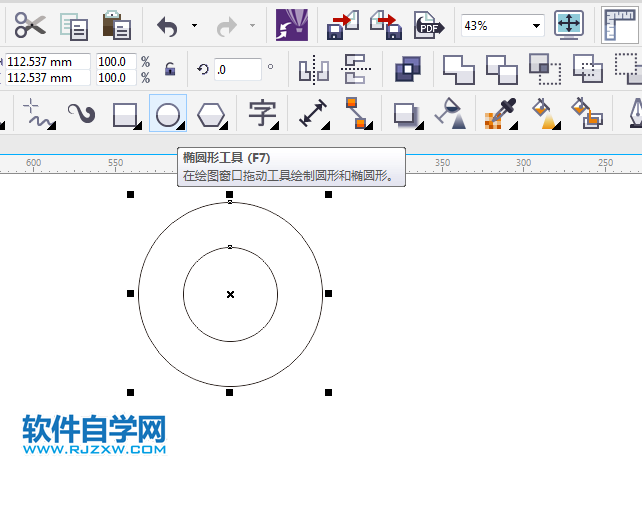The width and height of the screenshot is (642, 508).
Task: Select the Interactive fill tool
Action: (x=546, y=113)
